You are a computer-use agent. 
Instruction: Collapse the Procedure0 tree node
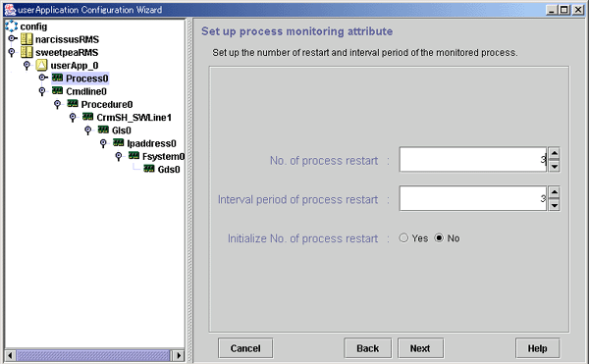pos(57,104)
